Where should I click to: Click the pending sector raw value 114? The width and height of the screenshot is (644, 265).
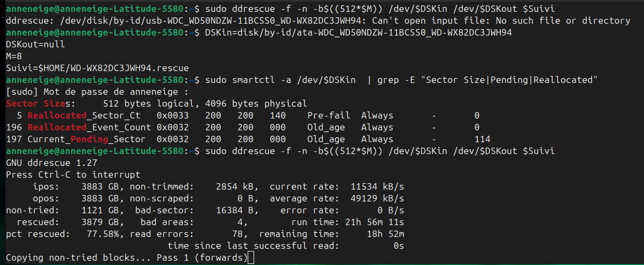point(482,140)
